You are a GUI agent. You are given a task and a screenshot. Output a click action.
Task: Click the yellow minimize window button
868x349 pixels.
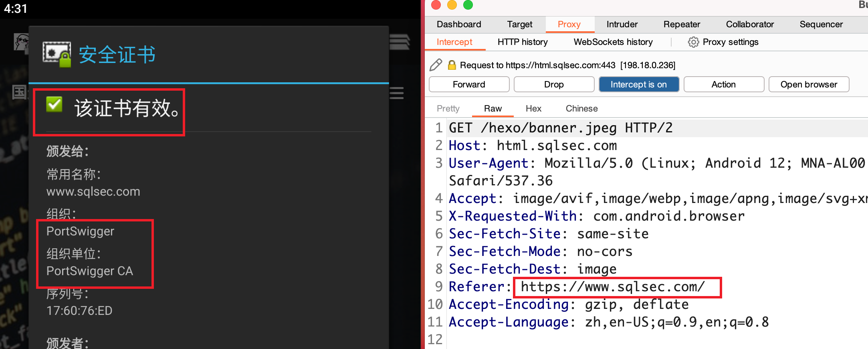point(452,5)
